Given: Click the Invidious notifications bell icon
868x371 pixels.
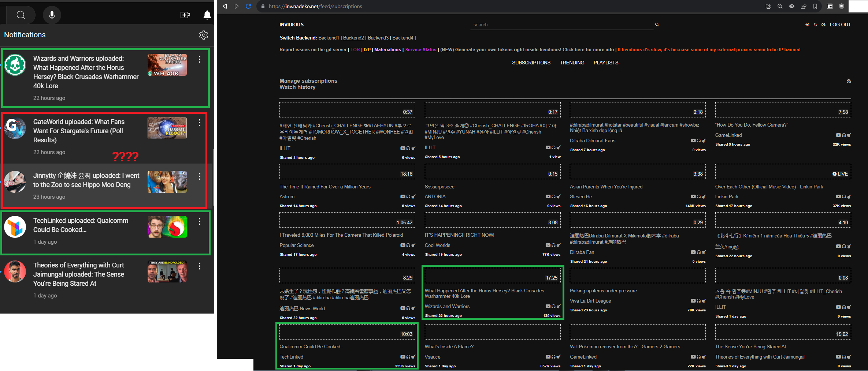Looking at the screenshot, I should (815, 25).
